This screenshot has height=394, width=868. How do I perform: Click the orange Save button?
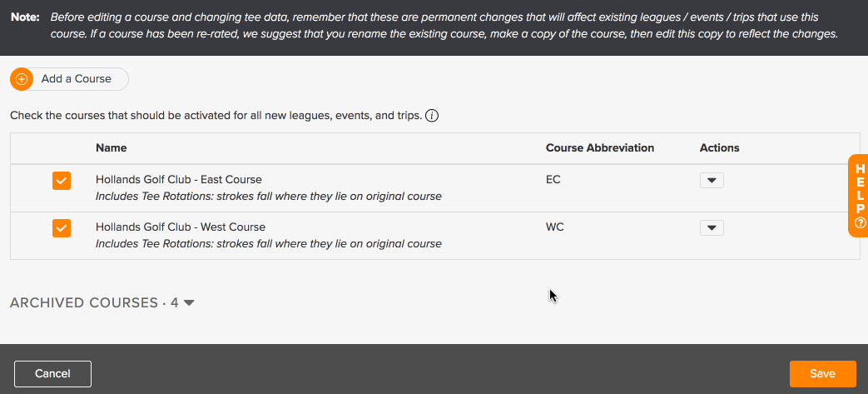pos(822,374)
